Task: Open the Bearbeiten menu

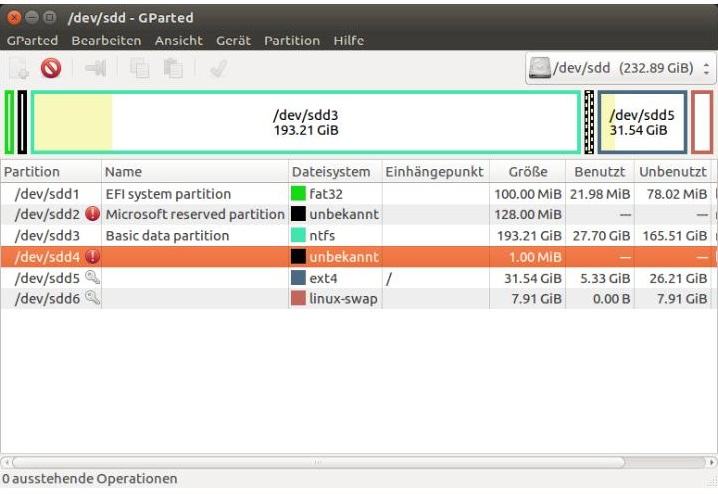Action: coord(106,41)
